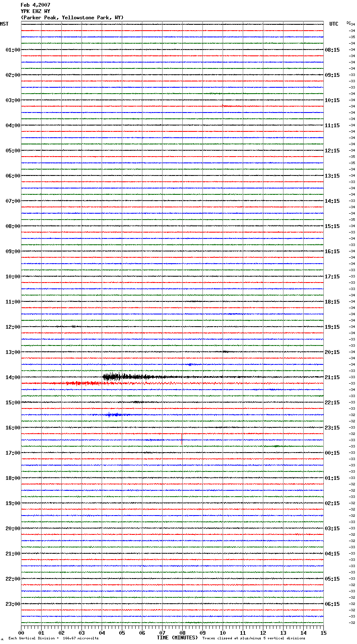Select the "12" minute tick label

coord(263,633)
